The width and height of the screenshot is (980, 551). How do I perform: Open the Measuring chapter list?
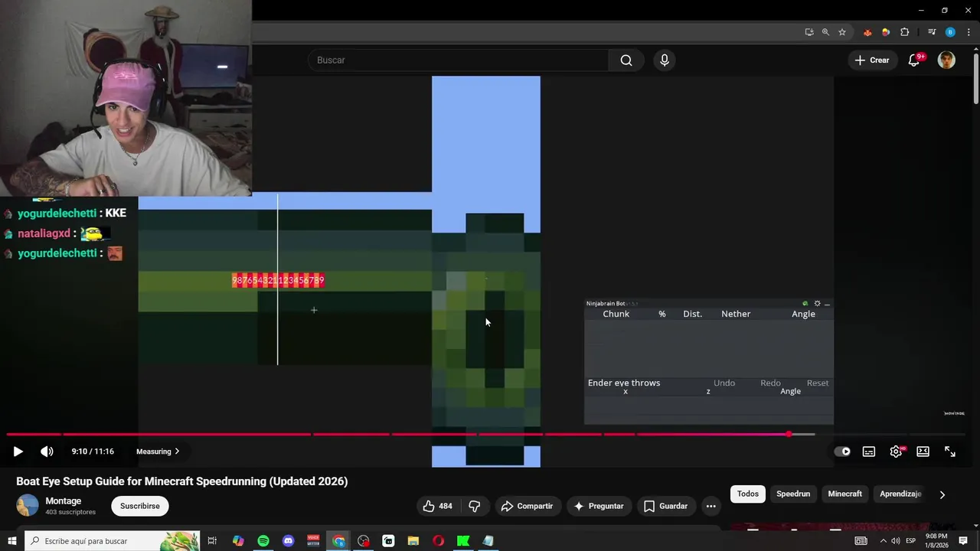[158, 452]
